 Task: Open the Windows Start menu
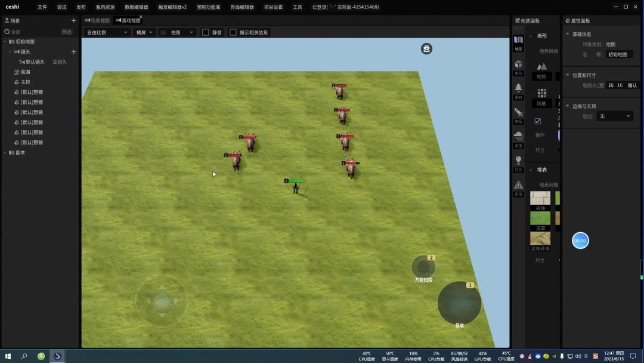tap(8, 356)
